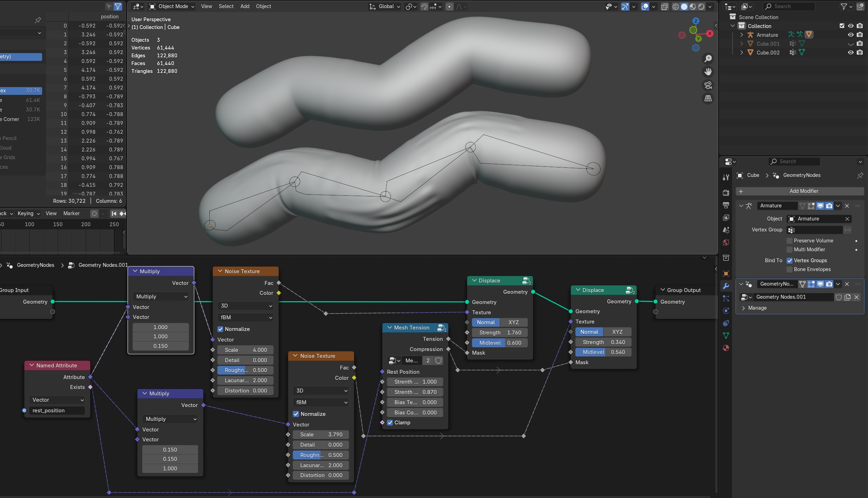Open the Physics properties tab
The width and height of the screenshot is (868, 498).
pyautogui.click(x=726, y=311)
